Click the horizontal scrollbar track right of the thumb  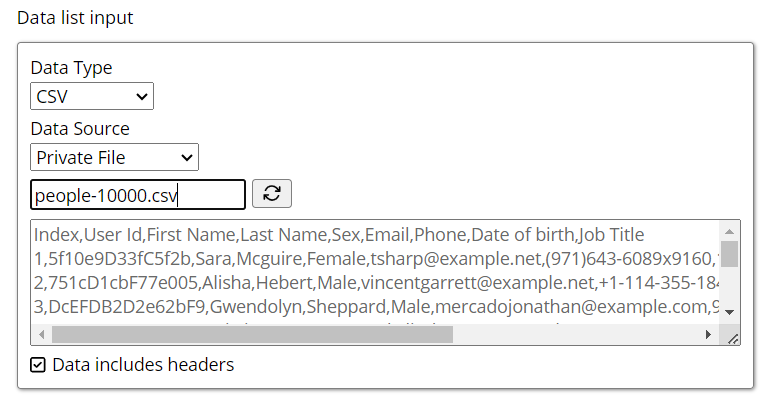576,335
